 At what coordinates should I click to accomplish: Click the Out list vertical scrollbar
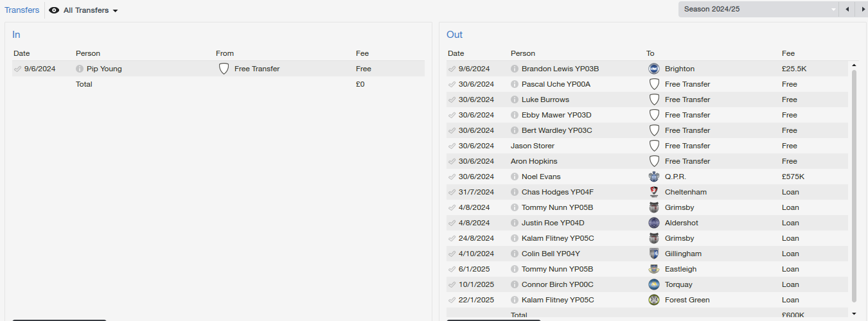854,186
